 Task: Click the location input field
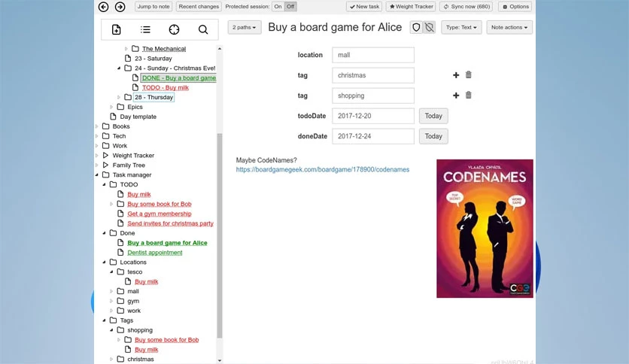(x=373, y=55)
